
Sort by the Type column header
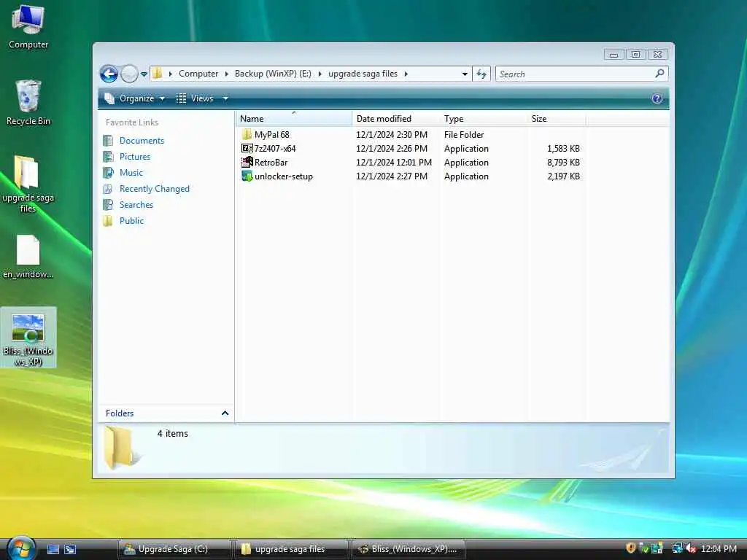point(483,119)
